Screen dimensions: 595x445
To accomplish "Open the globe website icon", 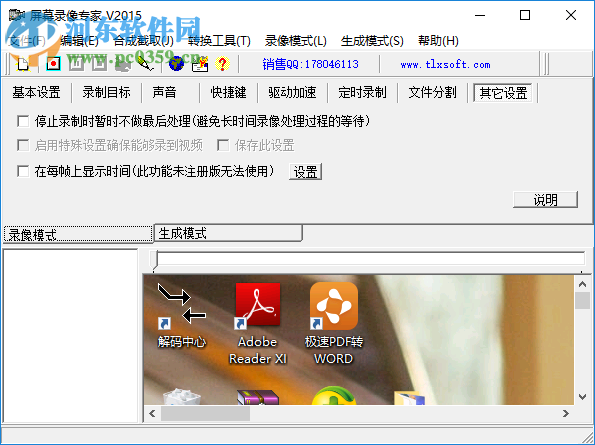I will (x=176, y=64).
